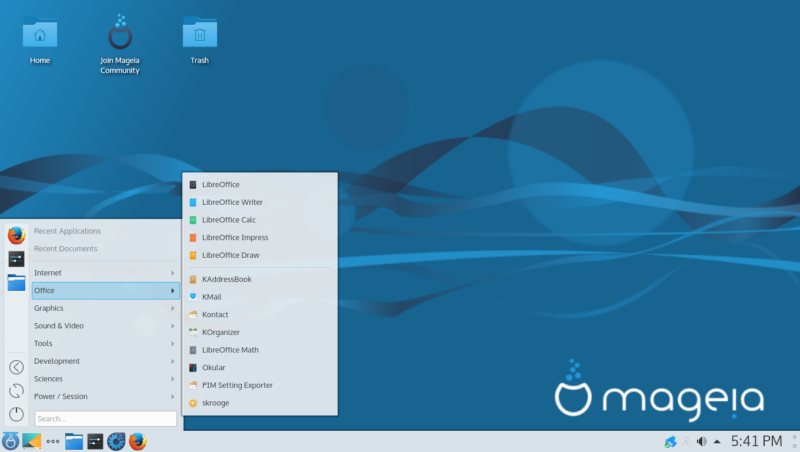
Task: Open Okular document viewer entry
Action: tap(260, 367)
